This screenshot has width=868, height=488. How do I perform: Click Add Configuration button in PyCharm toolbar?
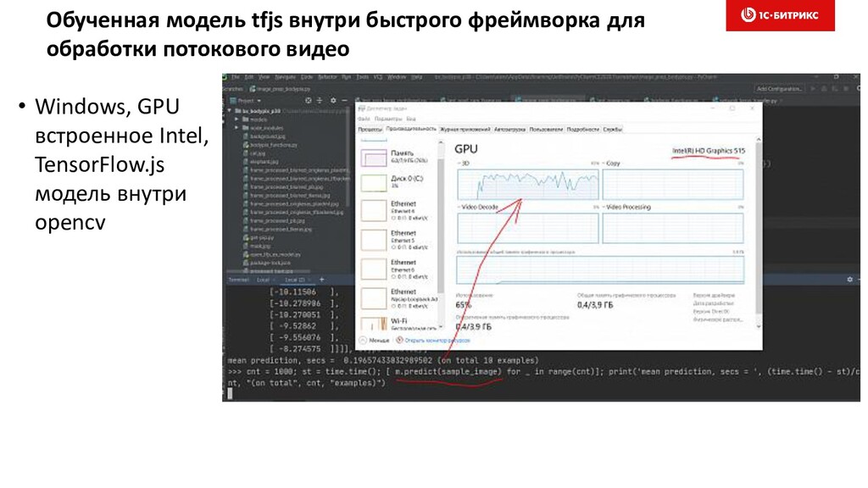click(780, 88)
